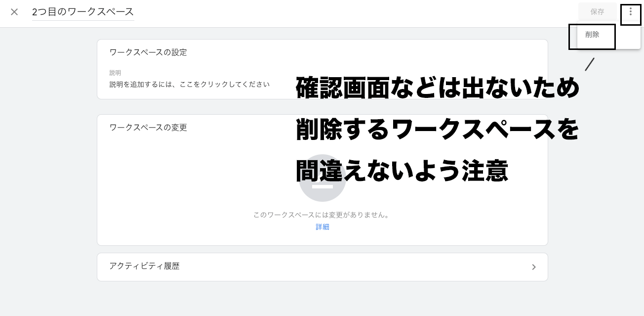Click the overlay text 間違えないよう注意
Screen dimensions: 644x316
(402, 171)
